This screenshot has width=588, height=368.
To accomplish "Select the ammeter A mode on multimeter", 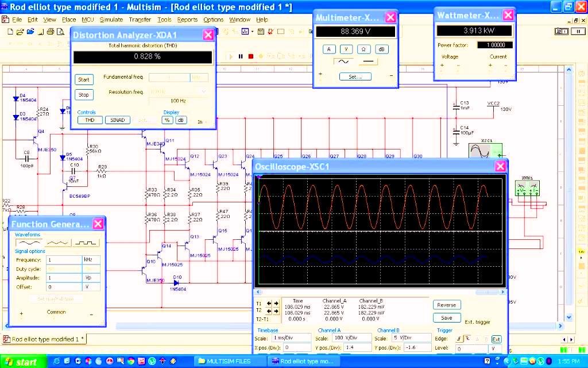I will pyautogui.click(x=329, y=49).
